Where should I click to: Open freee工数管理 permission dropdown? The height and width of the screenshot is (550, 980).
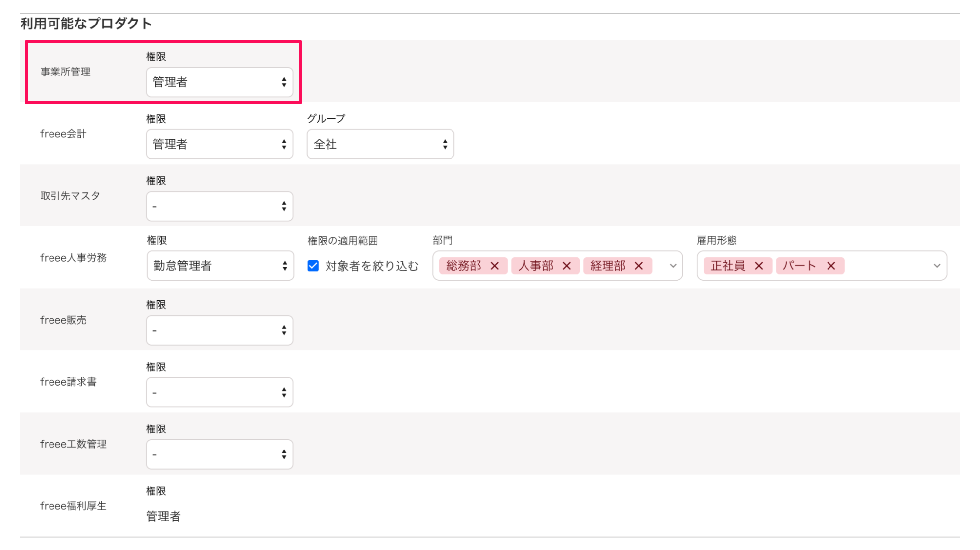[220, 454]
